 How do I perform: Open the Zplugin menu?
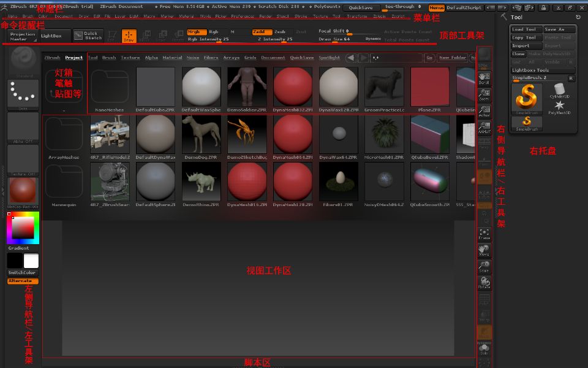point(379,17)
